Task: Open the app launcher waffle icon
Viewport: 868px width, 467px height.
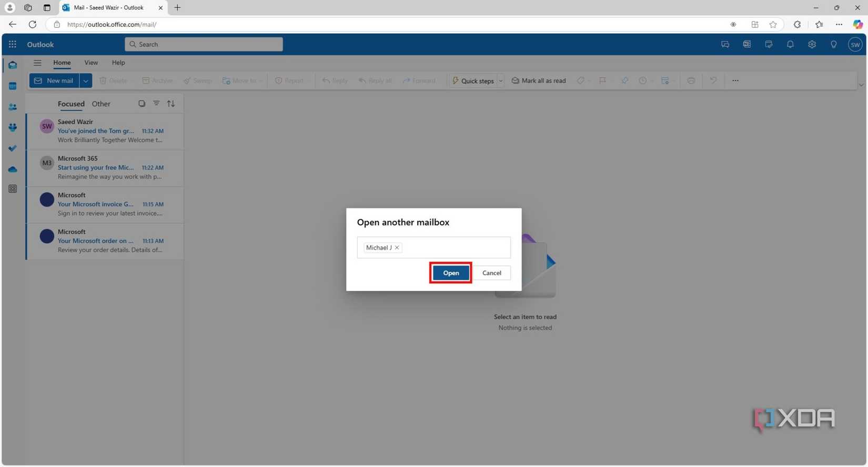Action: 13,44
